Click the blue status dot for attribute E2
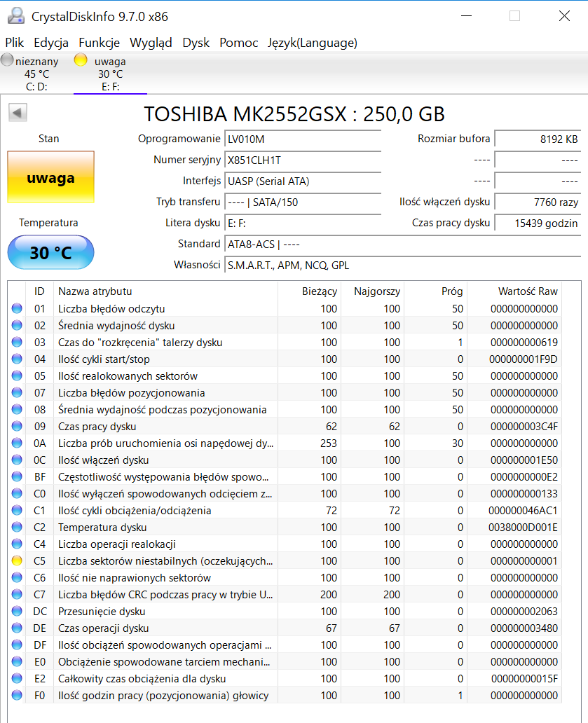Image resolution: width=588 pixels, height=723 pixels. [x=17, y=678]
